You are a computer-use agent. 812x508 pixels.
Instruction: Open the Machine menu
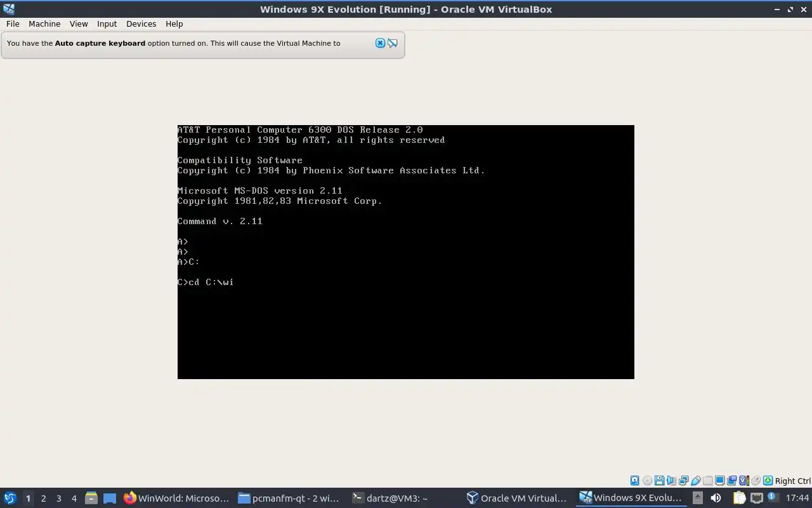(x=44, y=23)
